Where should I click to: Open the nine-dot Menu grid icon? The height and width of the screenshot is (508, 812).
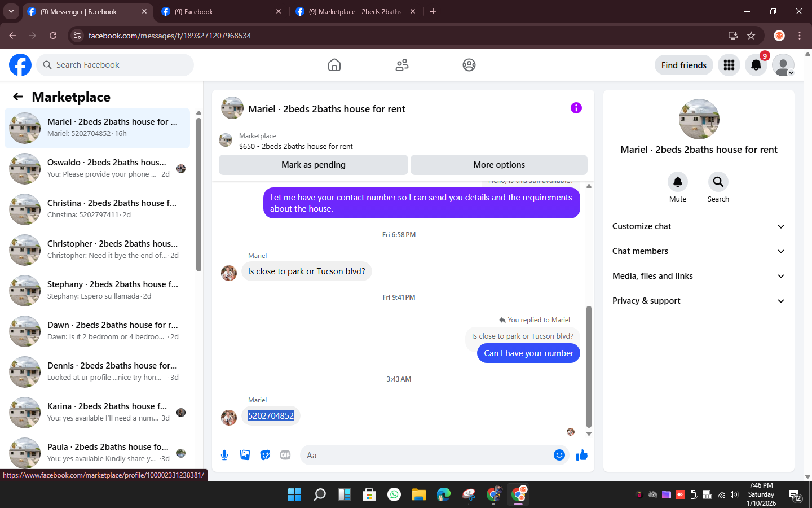click(x=729, y=65)
